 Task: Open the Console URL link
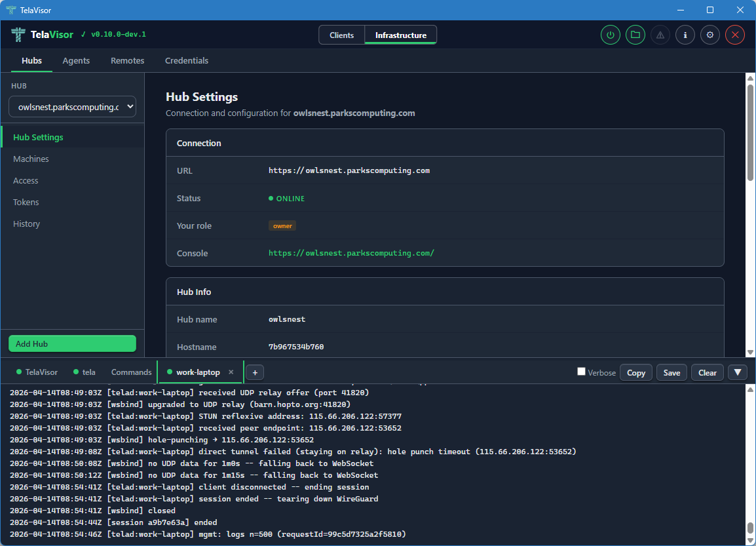(x=351, y=253)
